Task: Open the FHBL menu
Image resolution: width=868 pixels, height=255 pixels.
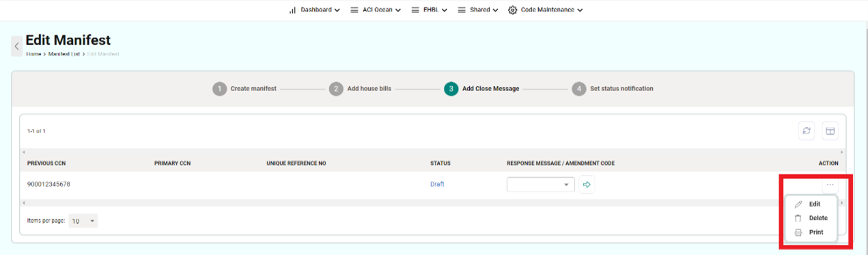Action: (x=429, y=10)
